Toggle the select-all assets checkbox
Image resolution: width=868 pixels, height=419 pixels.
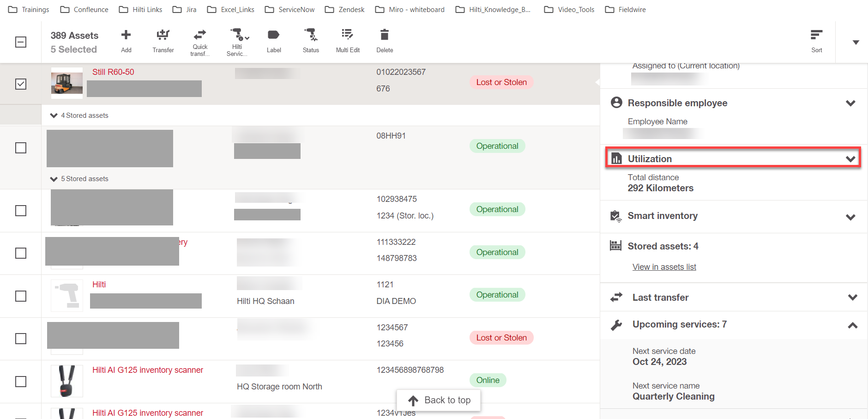(x=21, y=42)
